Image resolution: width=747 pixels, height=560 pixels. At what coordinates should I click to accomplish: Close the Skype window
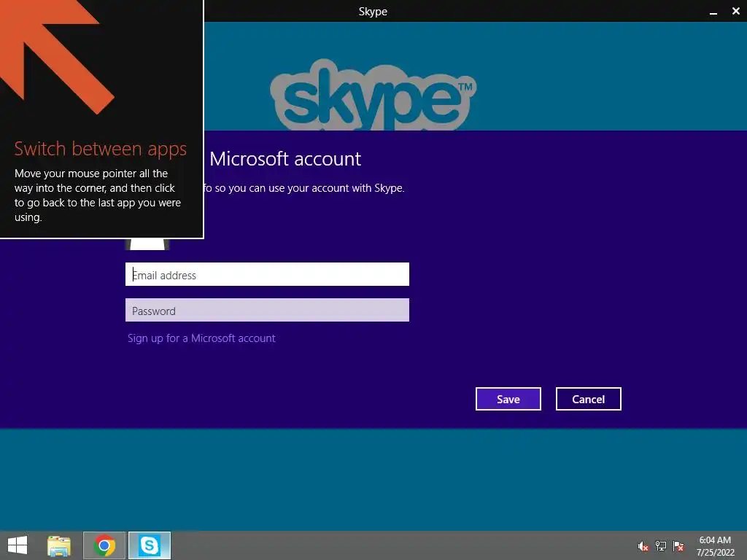(735, 12)
